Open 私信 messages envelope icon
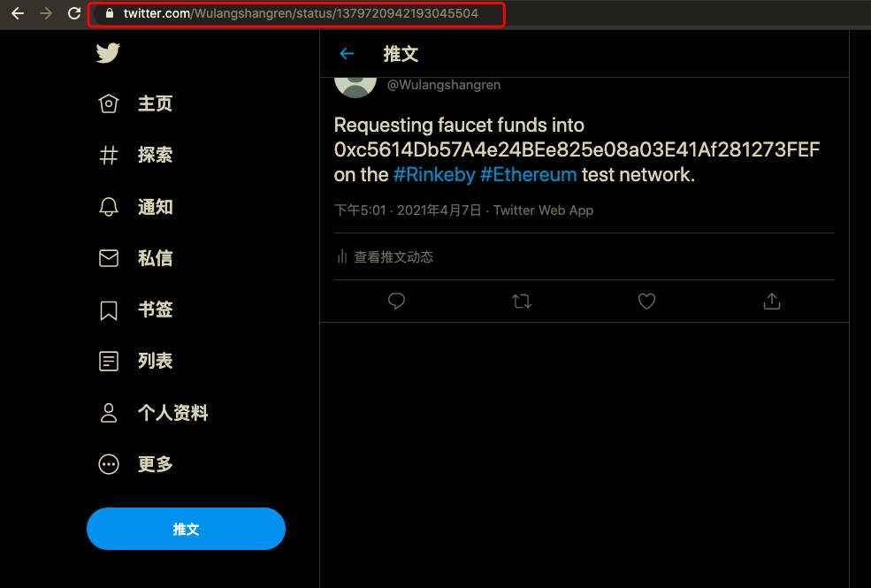This screenshot has height=588, width=871. tap(108, 258)
